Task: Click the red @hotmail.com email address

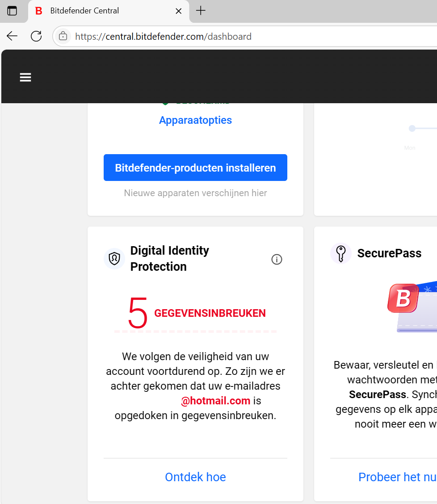Action: pyautogui.click(x=215, y=401)
